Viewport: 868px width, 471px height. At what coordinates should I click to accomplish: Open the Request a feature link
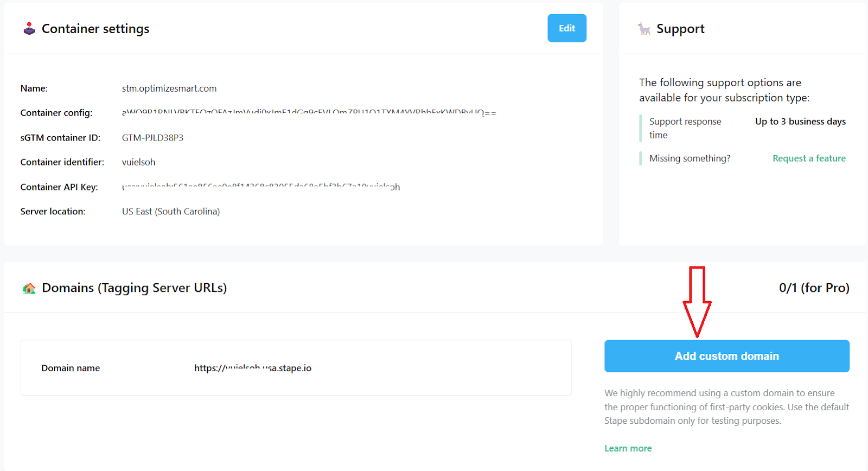(809, 158)
